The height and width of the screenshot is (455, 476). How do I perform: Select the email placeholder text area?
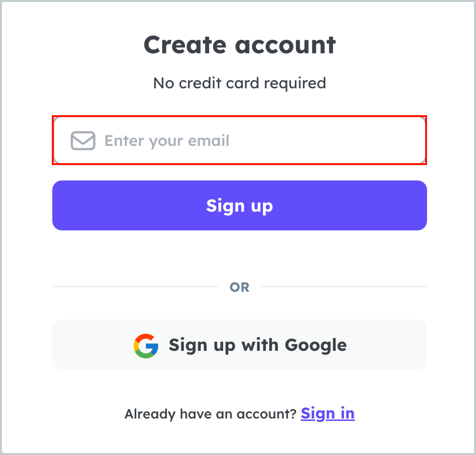coord(167,141)
